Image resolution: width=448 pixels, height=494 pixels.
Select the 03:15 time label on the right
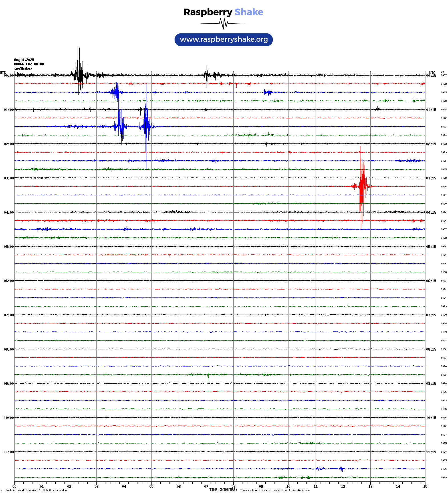click(431, 178)
